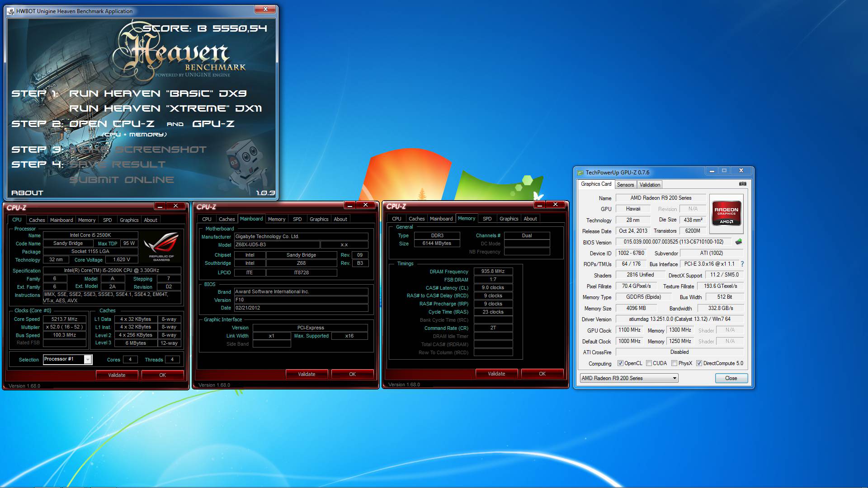The width and height of the screenshot is (868, 488).
Task: Open Caches tab in CPU-Z CPU window
Action: [x=37, y=220]
